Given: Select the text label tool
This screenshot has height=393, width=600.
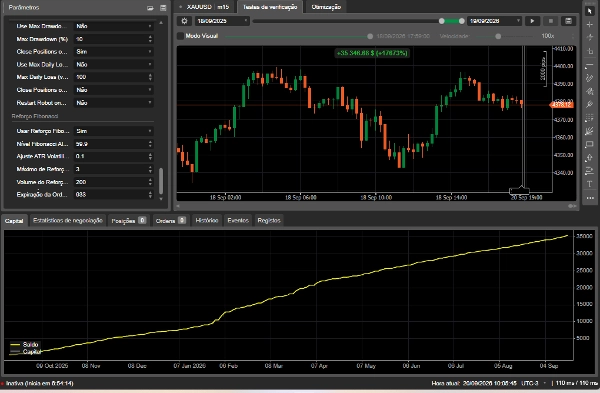Looking at the screenshot, I should pos(590,184).
